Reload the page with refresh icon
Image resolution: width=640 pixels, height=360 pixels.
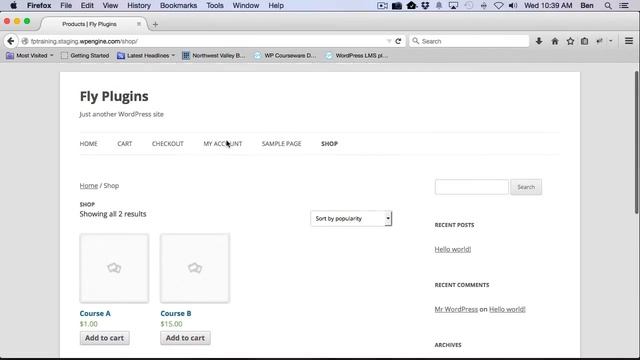tap(398, 41)
